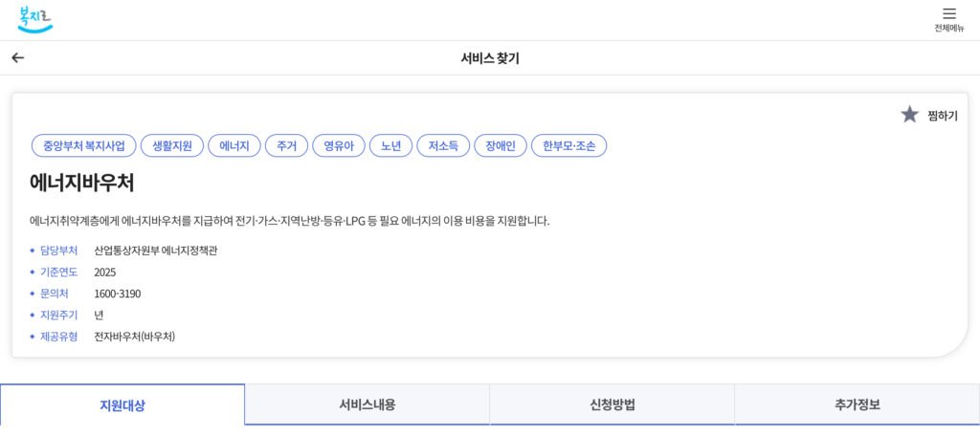This screenshot has width=980, height=436.
Task: Select the 한부모·조손 tag
Action: click(568, 146)
